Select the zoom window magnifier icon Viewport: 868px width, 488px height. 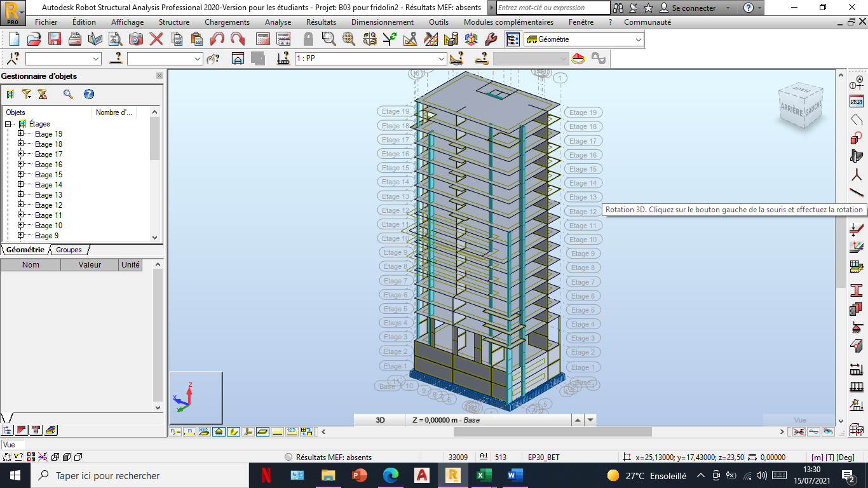click(329, 39)
